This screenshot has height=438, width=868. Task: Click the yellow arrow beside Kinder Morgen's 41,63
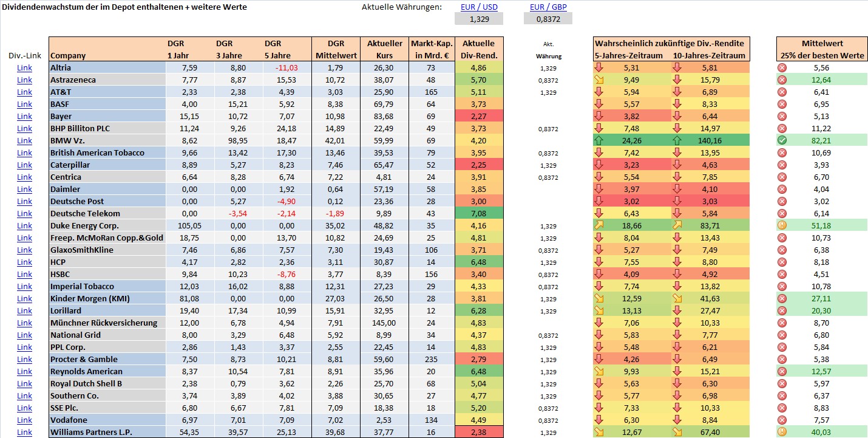677,298
